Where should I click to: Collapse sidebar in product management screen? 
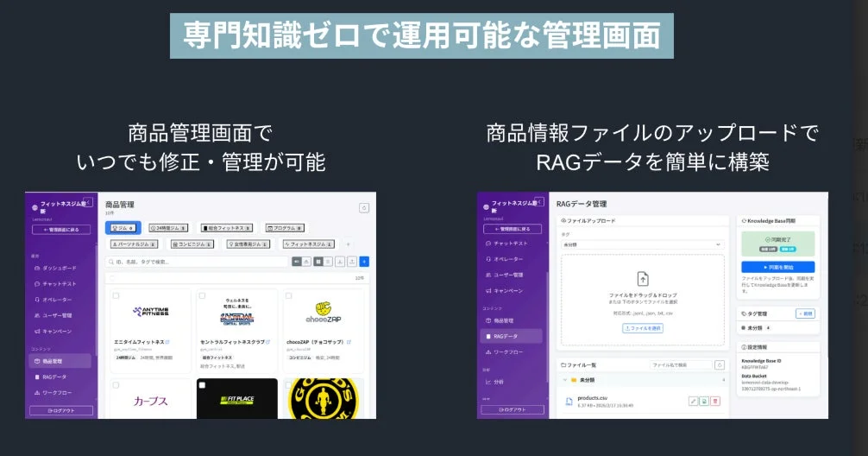coord(88,202)
